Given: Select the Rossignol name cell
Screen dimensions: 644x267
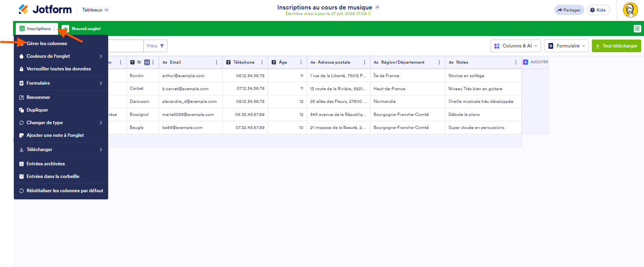Looking at the screenshot, I should pyautogui.click(x=143, y=114).
